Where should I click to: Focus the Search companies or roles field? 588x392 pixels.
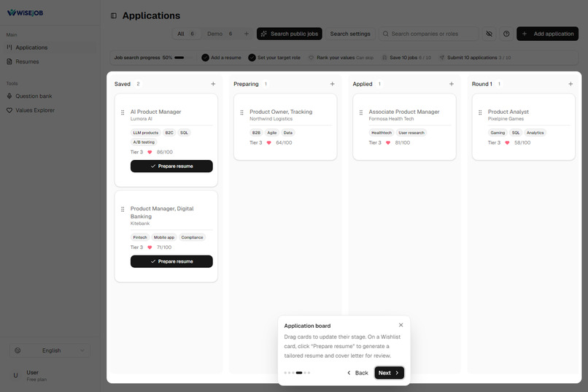(x=429, y=34)
